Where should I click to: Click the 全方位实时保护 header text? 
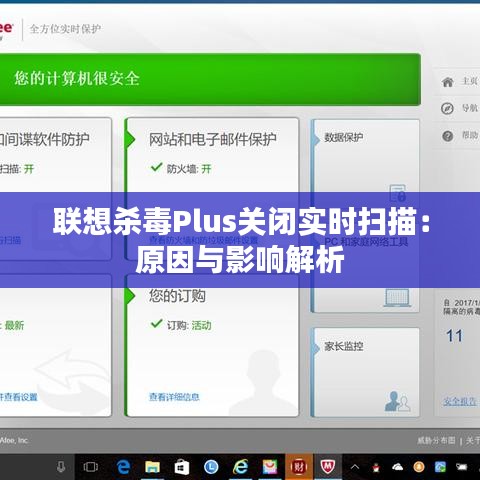[x=65, y=29]
